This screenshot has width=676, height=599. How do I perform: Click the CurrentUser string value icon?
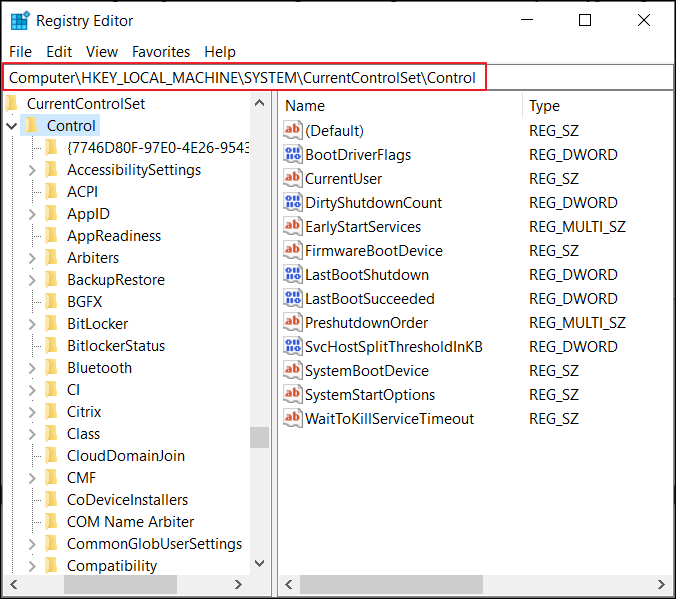293,178
